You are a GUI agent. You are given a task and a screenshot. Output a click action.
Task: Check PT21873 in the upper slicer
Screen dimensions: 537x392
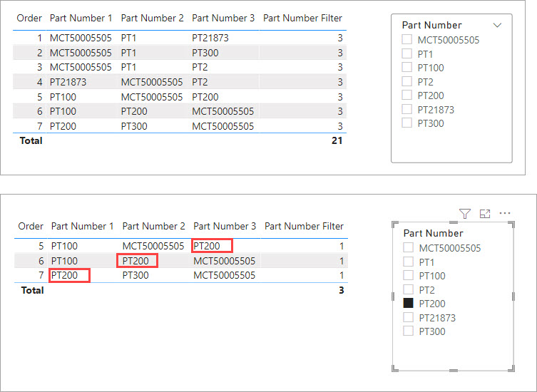pos(407,109)
